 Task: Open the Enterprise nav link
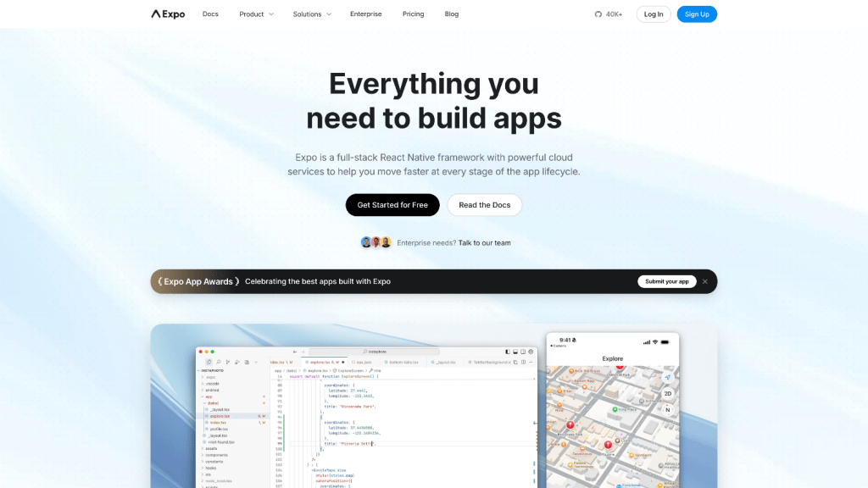(366, 14)
